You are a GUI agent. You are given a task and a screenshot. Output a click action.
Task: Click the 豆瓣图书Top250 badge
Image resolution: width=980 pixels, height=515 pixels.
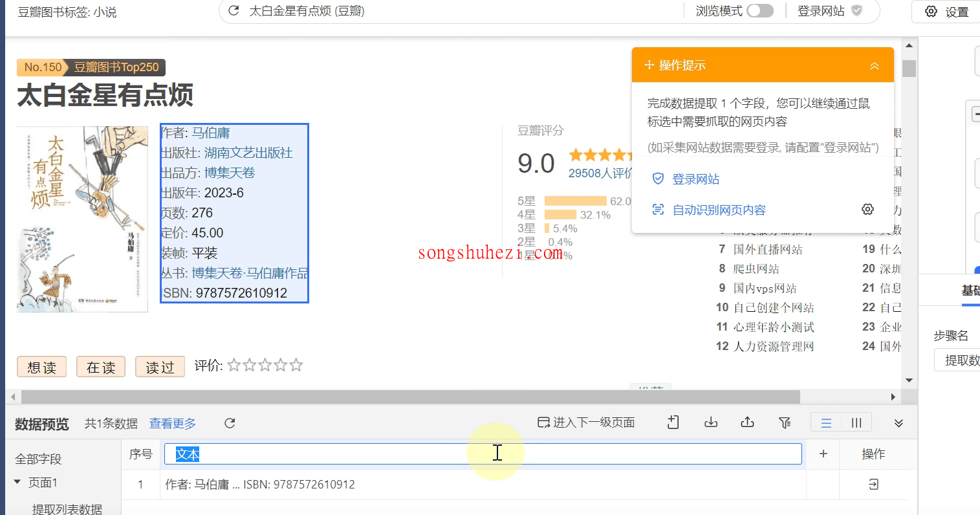[x=116, y=67]
